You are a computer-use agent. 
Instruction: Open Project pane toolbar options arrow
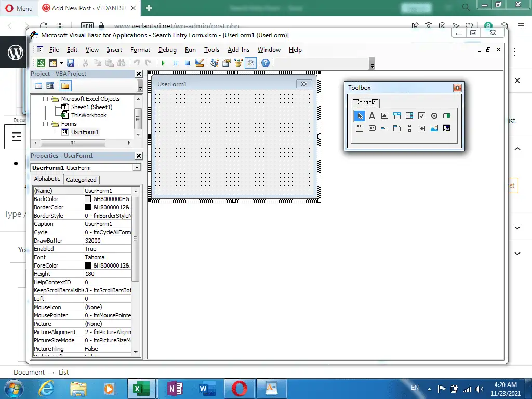tap(140, 87)
